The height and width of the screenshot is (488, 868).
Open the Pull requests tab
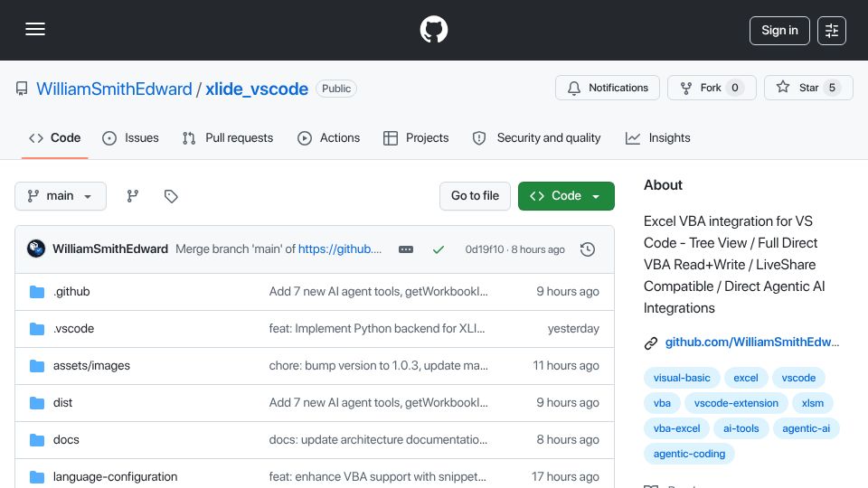pos(228,137)
